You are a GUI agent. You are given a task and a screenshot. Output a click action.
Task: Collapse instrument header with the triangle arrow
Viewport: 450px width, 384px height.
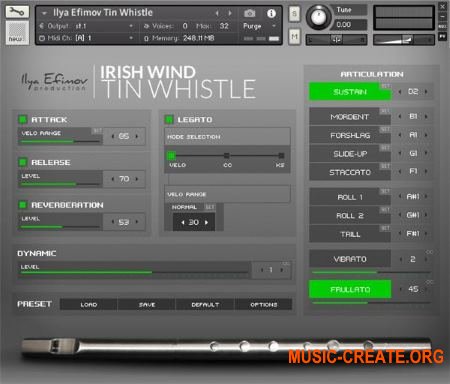pos(44,13)
